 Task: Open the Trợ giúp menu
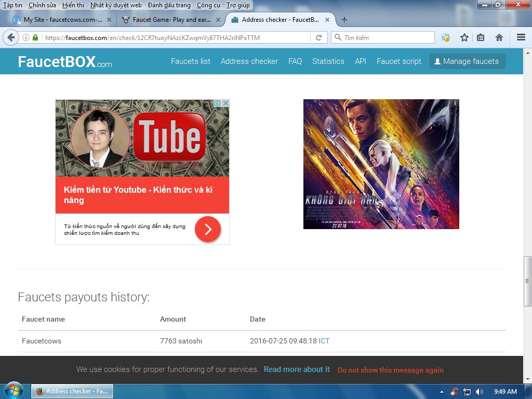pyautogui.click(x=238, y=5)
